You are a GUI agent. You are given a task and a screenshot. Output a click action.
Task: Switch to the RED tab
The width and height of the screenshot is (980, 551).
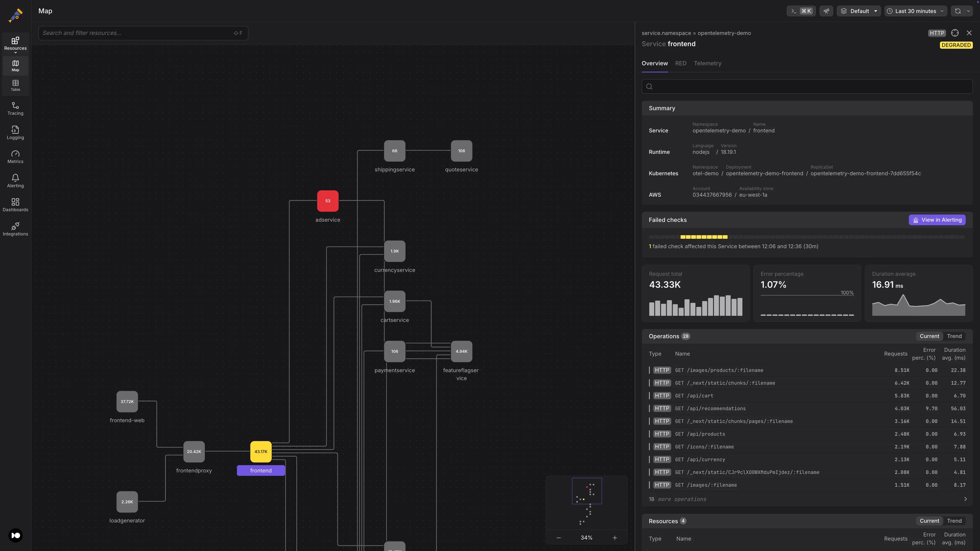681,63
